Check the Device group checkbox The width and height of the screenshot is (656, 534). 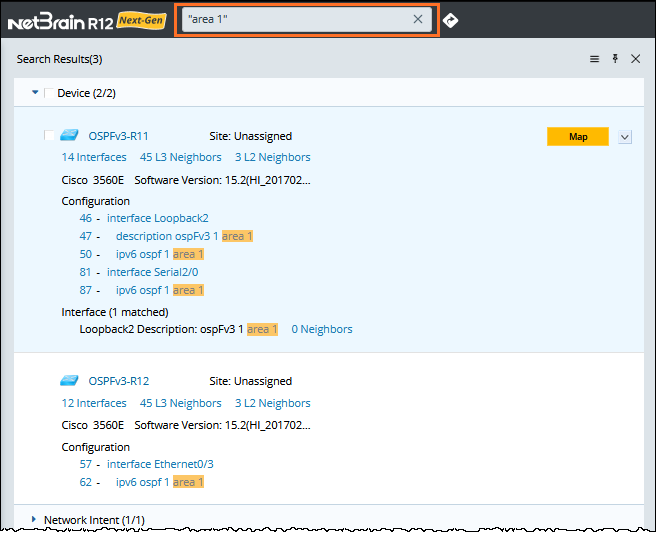pyautogui.click(x=50, y=94)
